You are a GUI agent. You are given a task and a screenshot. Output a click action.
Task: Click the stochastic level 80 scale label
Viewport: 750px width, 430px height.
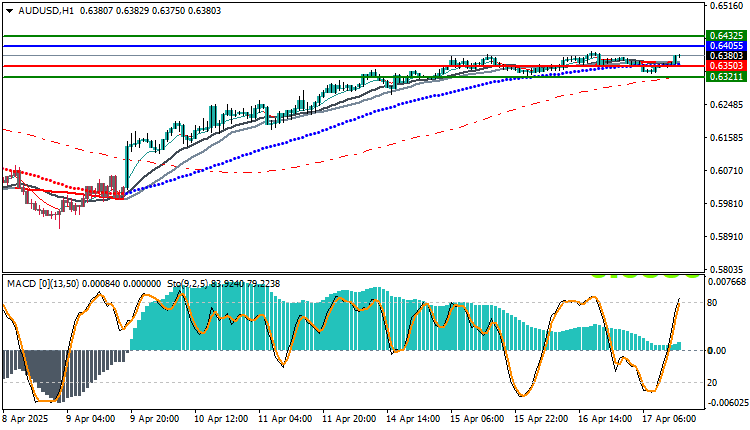click(x=712, y=303)
